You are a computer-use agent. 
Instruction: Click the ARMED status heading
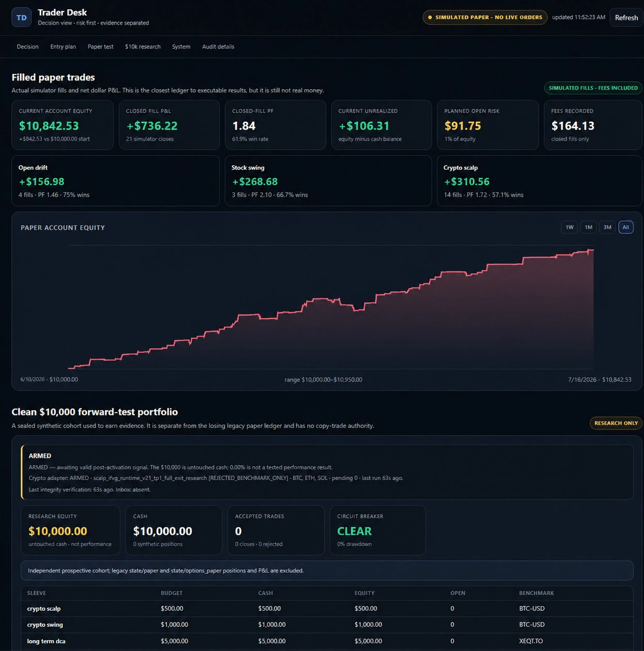pyautogui.click(x=40, y=456)
